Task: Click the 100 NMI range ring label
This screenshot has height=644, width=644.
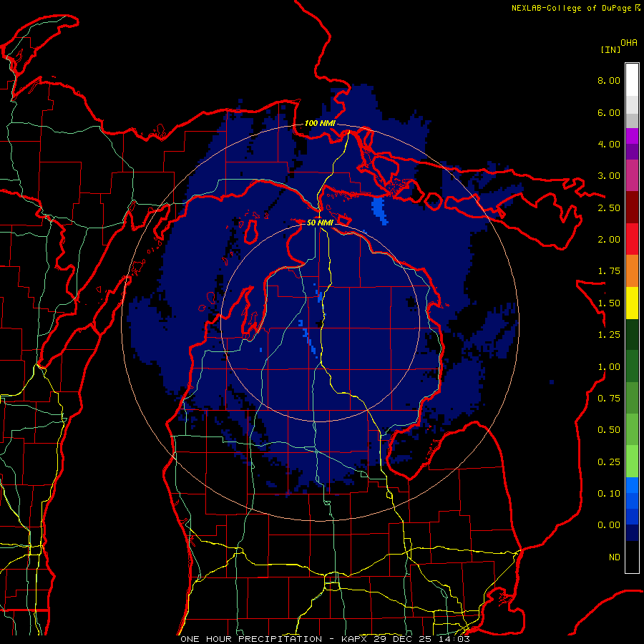Action: point(320,123)
